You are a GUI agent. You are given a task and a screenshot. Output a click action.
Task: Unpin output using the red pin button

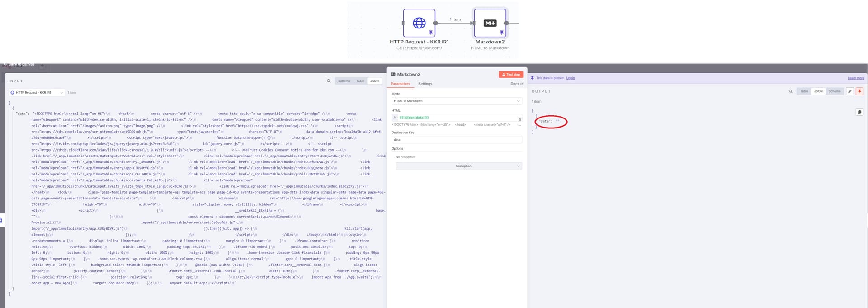[859, 91]
